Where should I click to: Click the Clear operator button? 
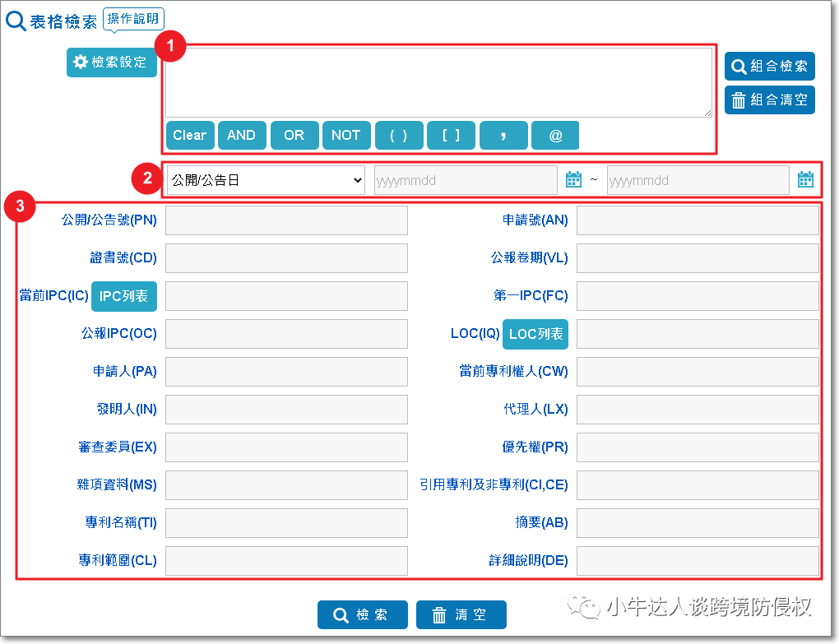click(190, 136)
